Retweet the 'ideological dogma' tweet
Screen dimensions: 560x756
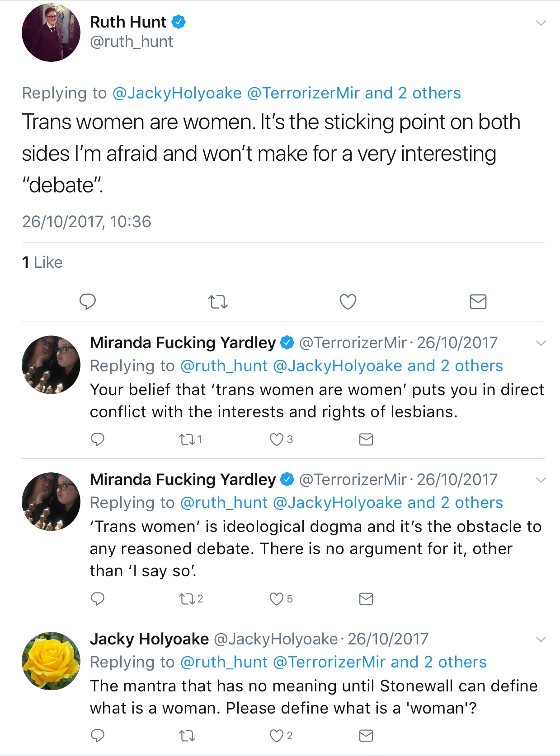pos(187,598)
